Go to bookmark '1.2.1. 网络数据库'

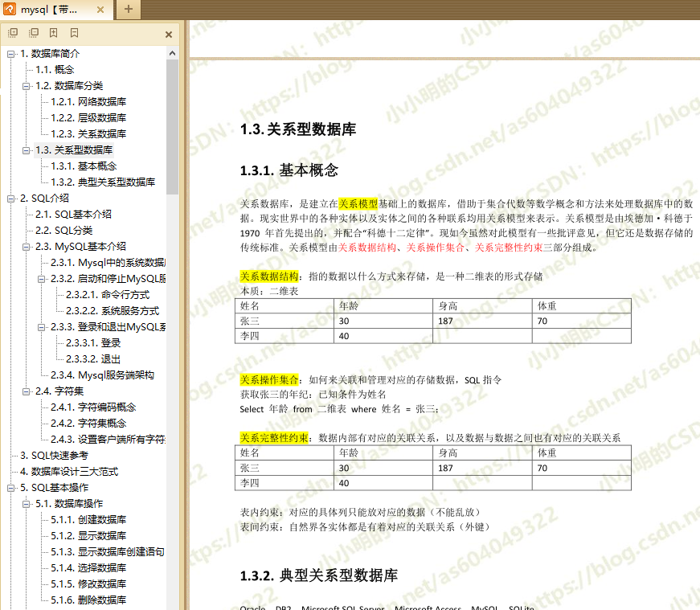click(x=88, y=102)
